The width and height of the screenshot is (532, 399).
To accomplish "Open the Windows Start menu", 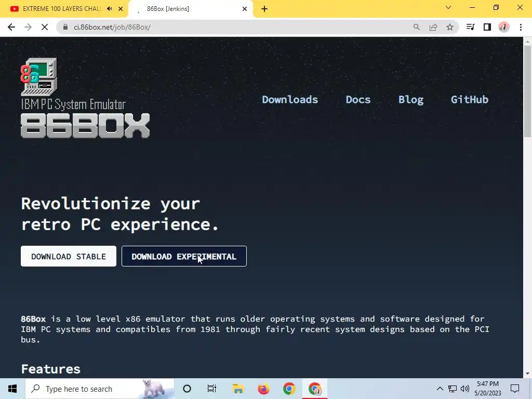I will click(12, 389).
